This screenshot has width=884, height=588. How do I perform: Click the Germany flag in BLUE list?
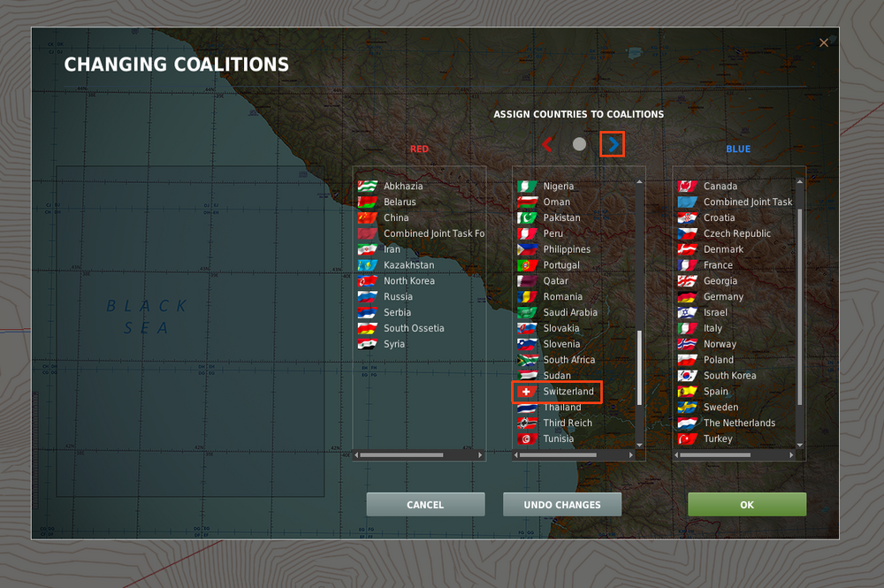point(687,296)
